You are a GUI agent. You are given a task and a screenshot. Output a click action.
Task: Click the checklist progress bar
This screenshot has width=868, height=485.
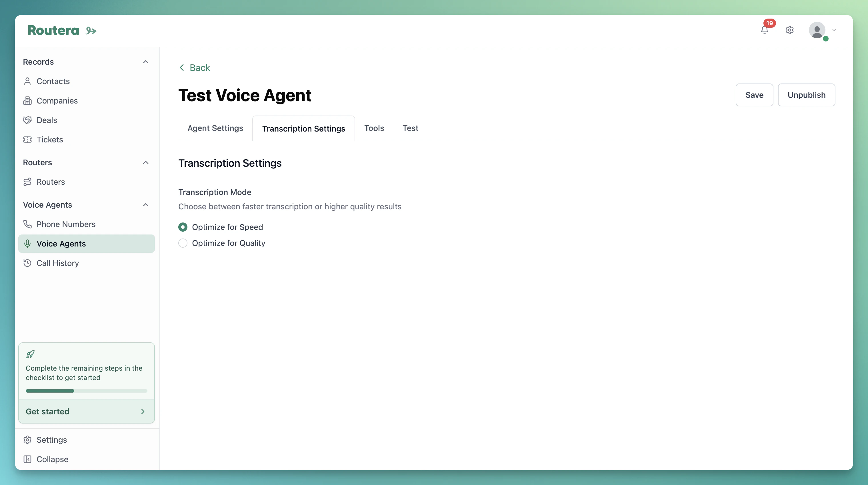[87, 391]
